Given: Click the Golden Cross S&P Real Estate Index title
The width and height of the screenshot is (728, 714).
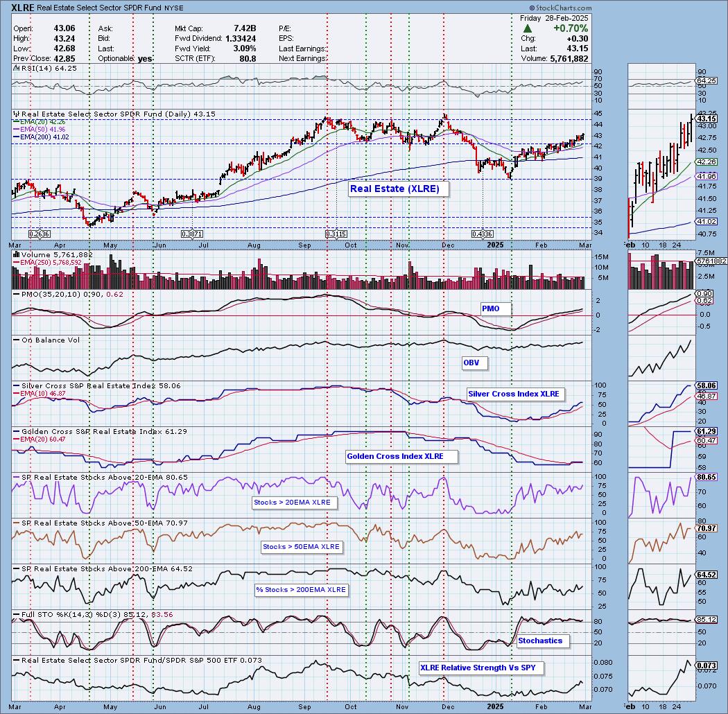Looking at the screenshot, I should 101,432.
